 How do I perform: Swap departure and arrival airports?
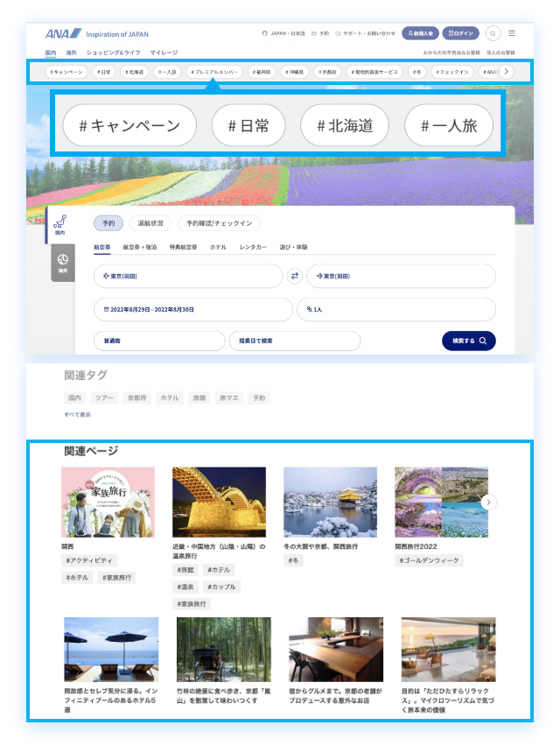[x=295, y=276]
